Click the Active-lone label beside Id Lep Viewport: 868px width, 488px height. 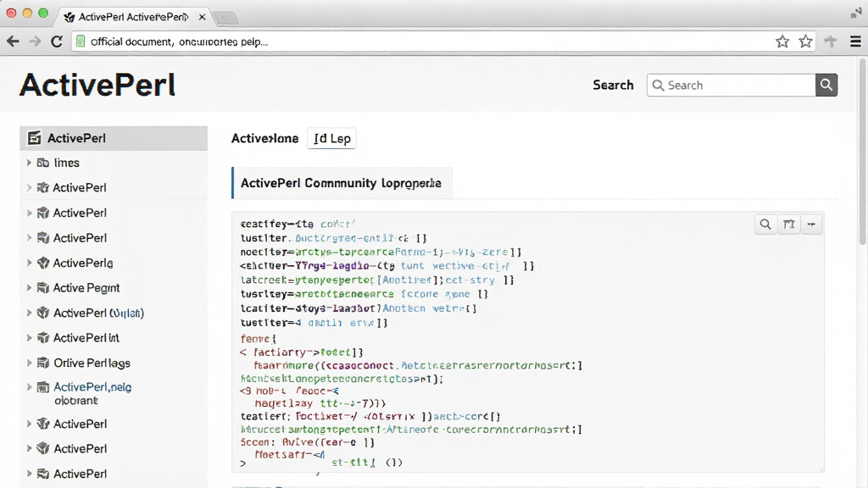pyautogui.click(x=264, y=138)
